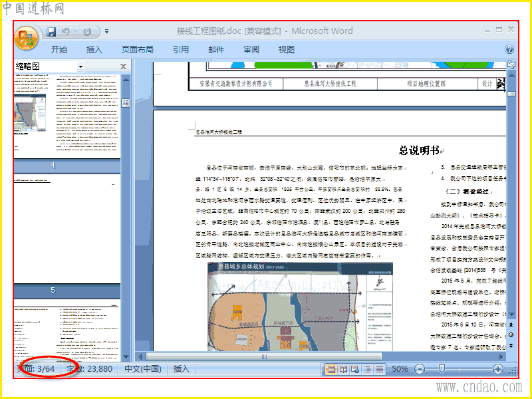Click the zoom slider handle
Image resolution: width=532 pixels, height=399 pixels.
(442, 369)
